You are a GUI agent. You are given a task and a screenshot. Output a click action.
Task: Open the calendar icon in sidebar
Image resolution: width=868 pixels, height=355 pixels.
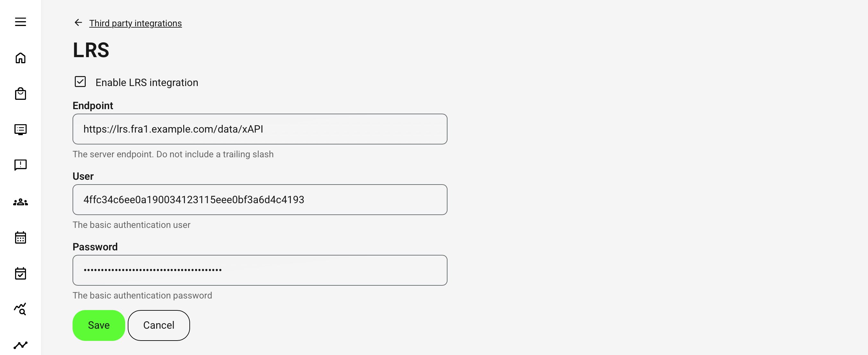(21, 238)
